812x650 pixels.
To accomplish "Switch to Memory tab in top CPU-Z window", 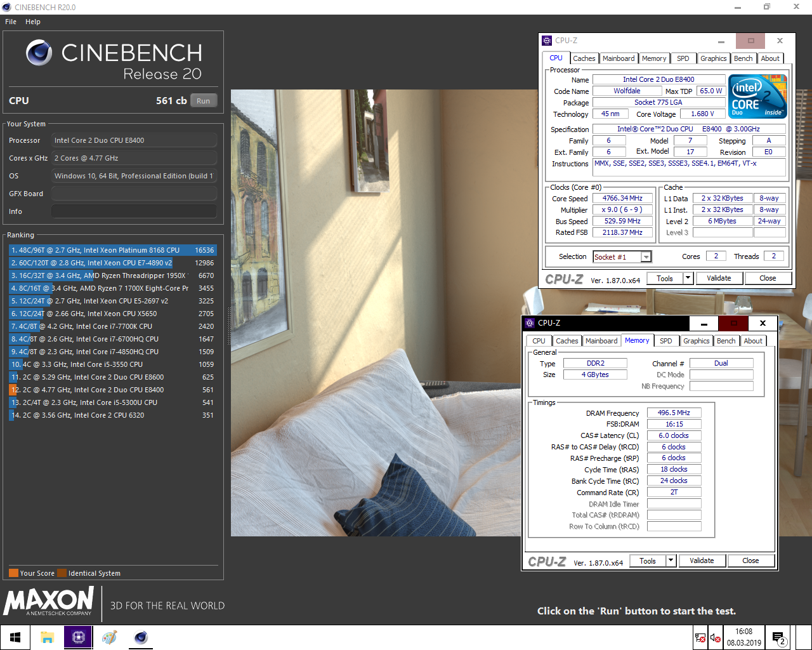I will coord(654,58).
